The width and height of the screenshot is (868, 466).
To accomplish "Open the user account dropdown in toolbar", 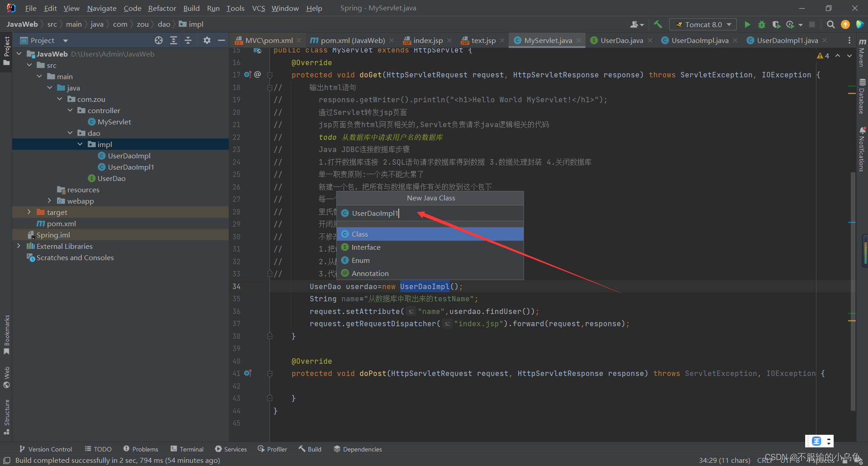I will click(637, 24).
